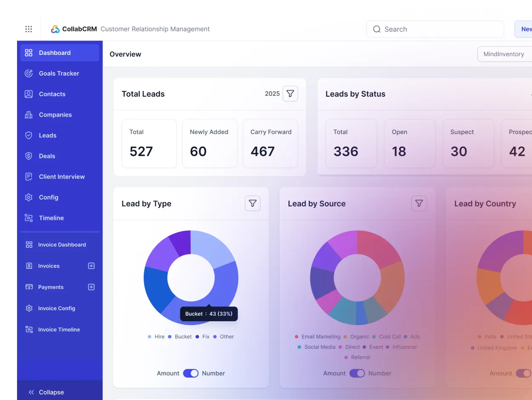Open the Invoice Dashboard menu item
The image size is (532, 400).
(62, 245)
